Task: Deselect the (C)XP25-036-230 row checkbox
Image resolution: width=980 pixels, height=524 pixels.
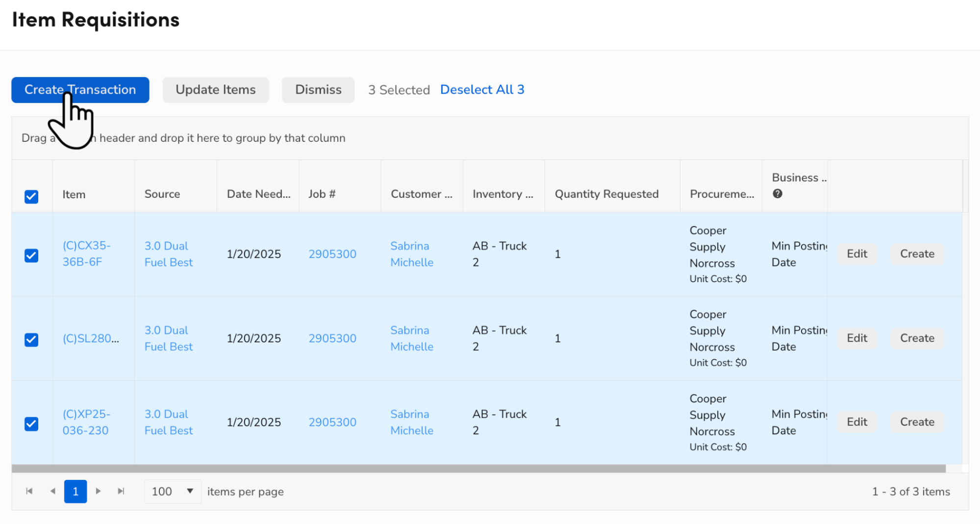Action: [x=31, y=423]
